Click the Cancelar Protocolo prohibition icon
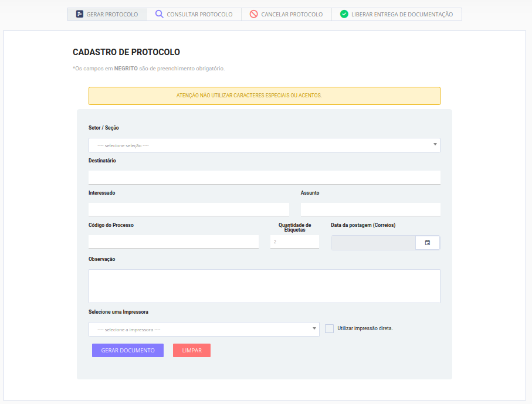The height and width of the screenshot is (404, 532). click(253, 14)
